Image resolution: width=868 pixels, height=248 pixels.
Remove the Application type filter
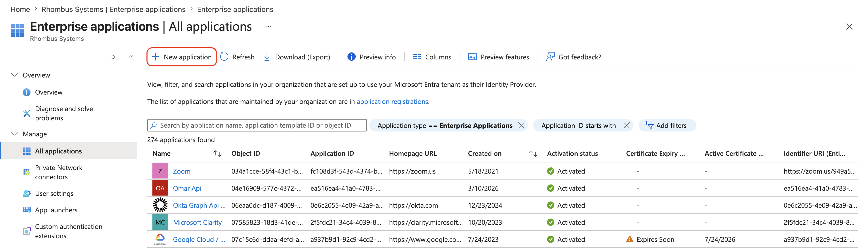pos(521,125)
